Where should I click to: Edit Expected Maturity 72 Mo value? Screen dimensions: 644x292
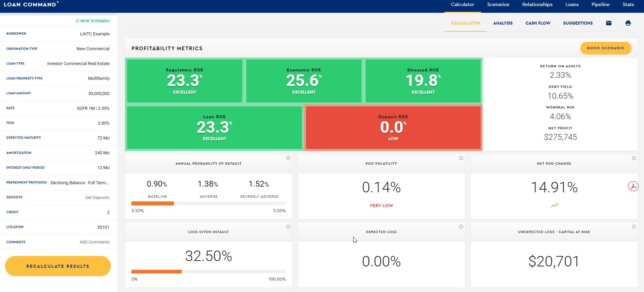pos(59,138)
